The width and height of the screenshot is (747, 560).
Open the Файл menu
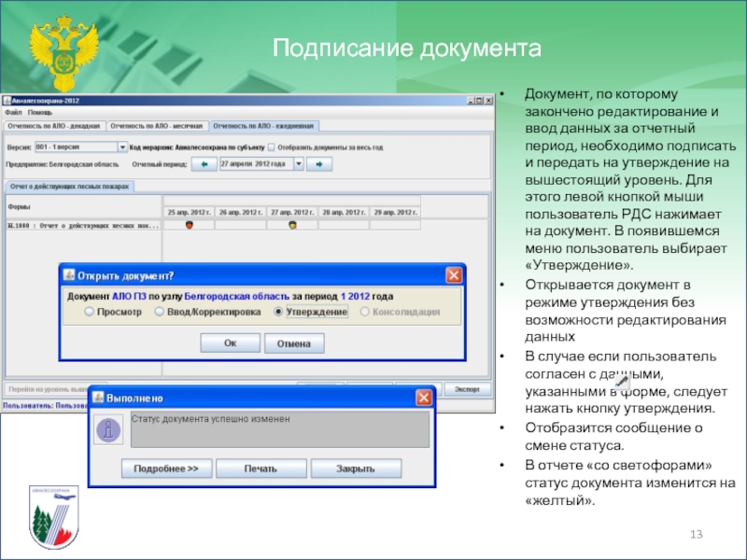(x=12, y=112)
